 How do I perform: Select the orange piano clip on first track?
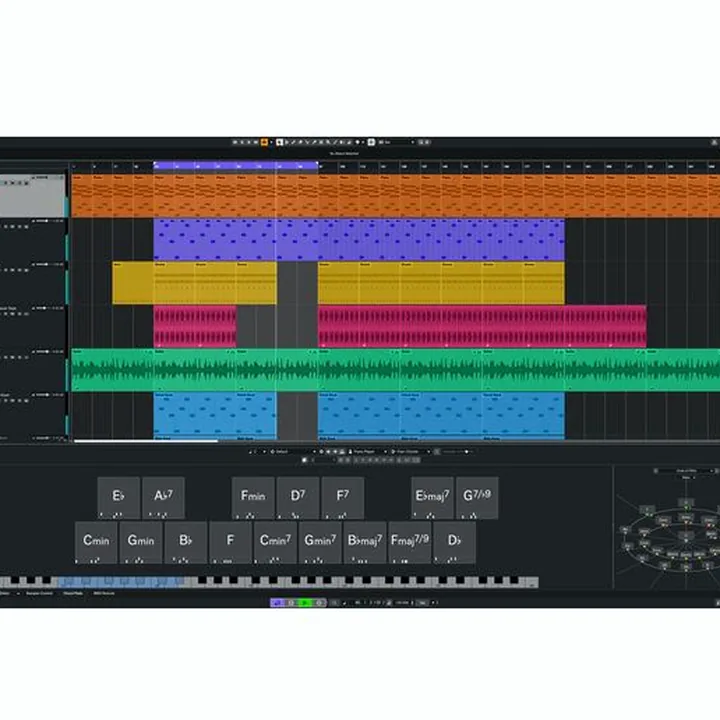(396, 196)
